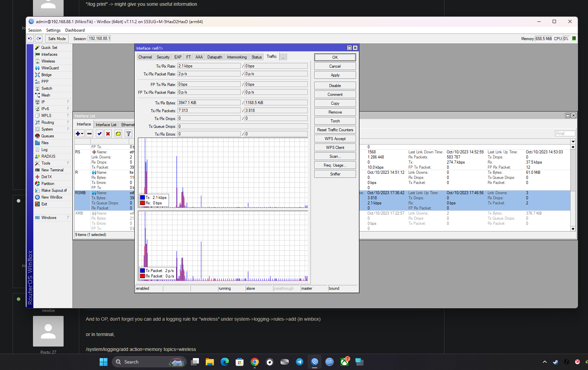The width and height of the screenshot is (588, 370).
Task: Open the add-interface plus dropdown
Action: pos(79,134)
